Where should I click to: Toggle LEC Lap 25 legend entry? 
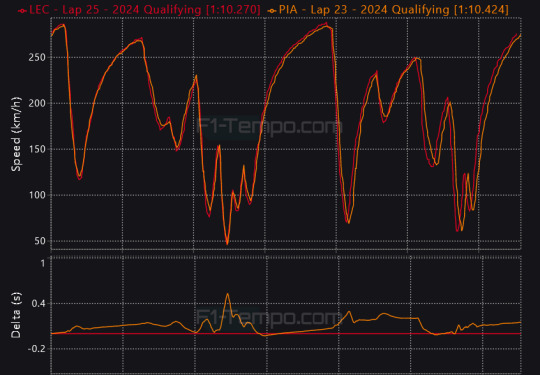coord(139,10)
